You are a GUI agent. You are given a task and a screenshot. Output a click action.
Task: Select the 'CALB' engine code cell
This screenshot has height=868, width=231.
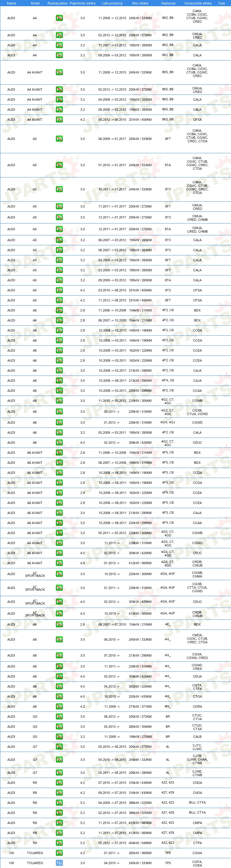[x=197, y=737]
